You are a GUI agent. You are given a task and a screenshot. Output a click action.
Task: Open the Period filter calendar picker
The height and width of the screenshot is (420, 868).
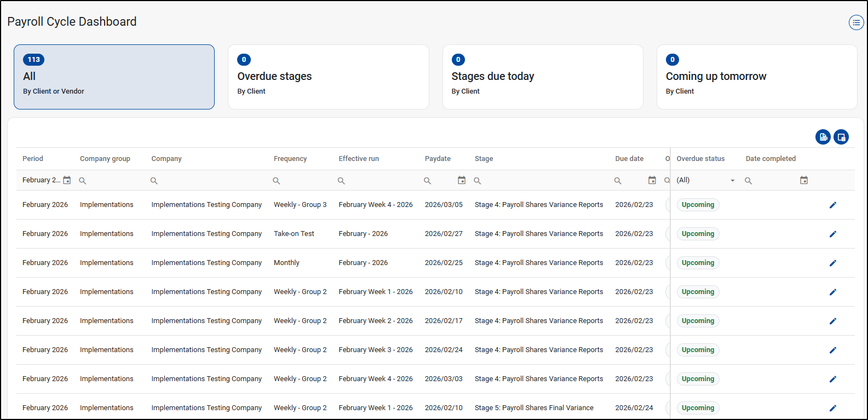67,180
